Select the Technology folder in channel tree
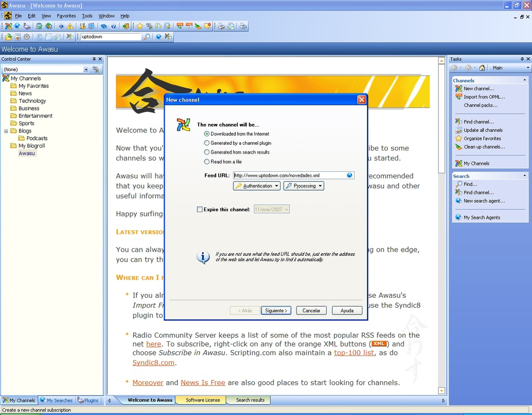This screenshot has width=532, height=415. click(x=32, y=101)
